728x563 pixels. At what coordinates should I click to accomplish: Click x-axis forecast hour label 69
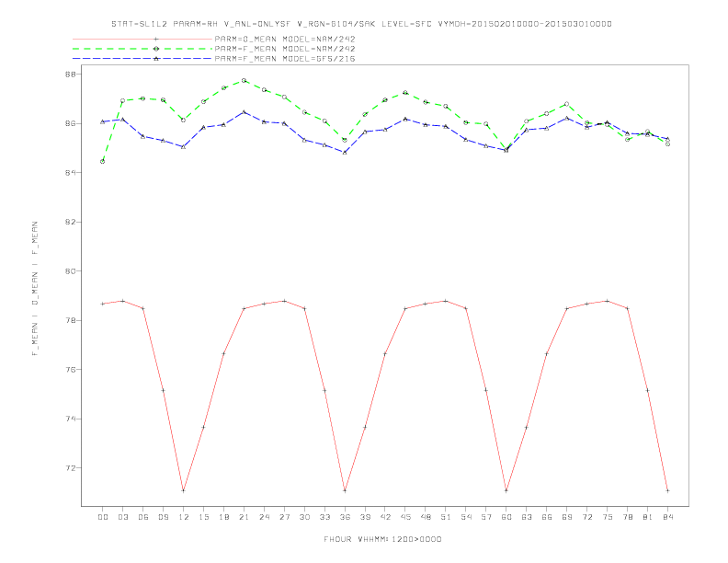click(567, 517)
